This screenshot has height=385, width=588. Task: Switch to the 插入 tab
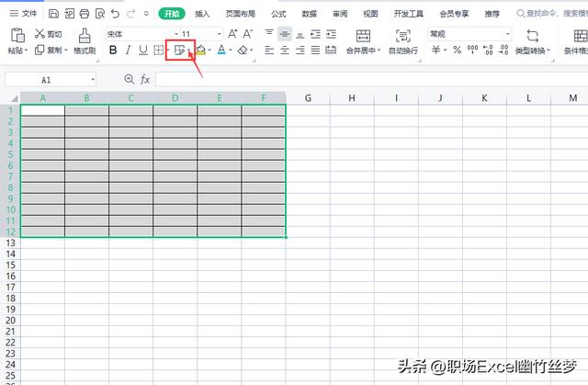202,14
